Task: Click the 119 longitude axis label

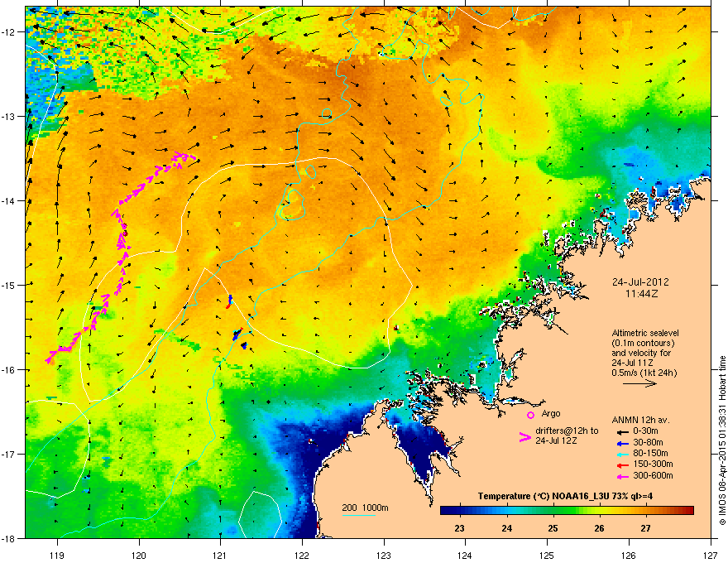Action: click(58, 556)
